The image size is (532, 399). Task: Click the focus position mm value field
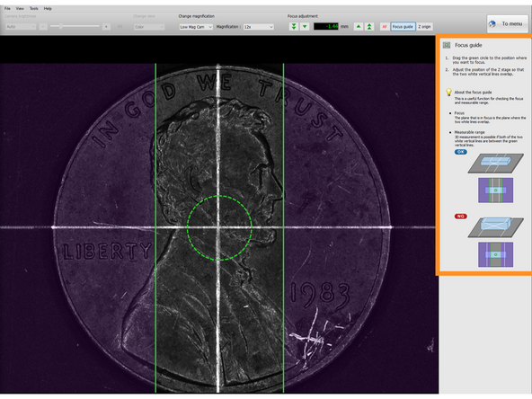[x=326, y=26]
